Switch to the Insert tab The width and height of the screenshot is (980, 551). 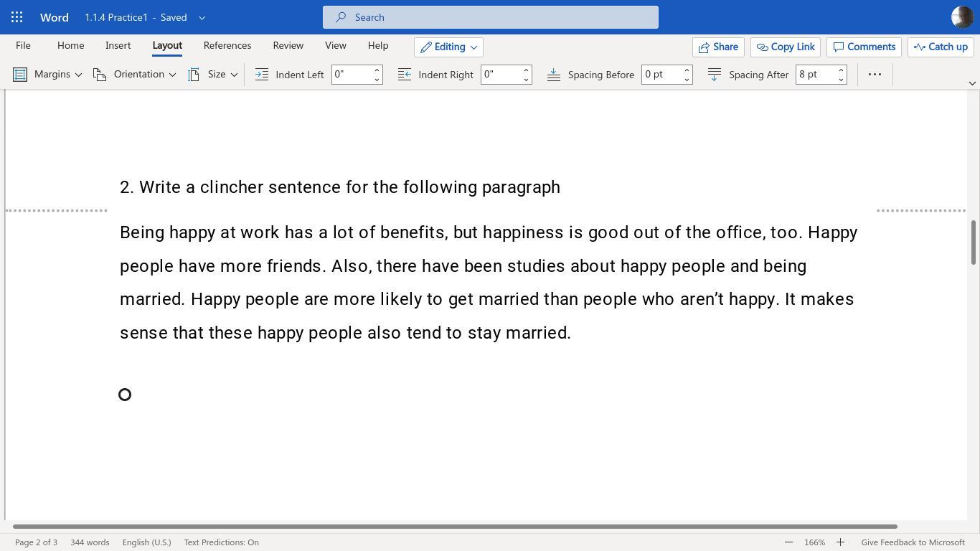(118, 46)
